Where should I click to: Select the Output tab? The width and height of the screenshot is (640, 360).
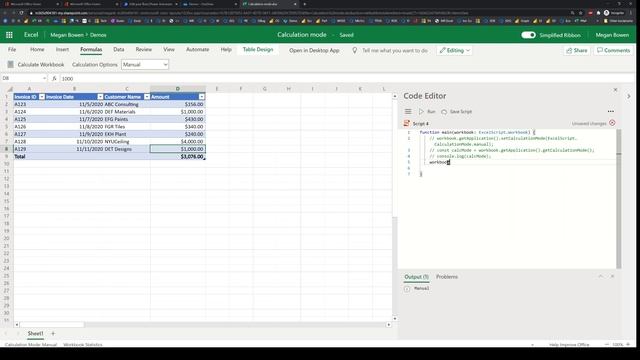[416, 277]
